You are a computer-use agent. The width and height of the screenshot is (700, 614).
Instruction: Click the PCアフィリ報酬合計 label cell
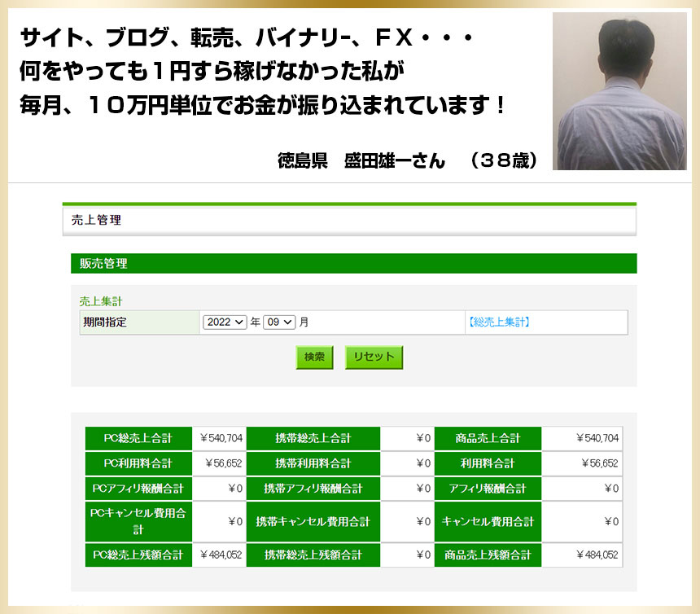tap(138, 489)
